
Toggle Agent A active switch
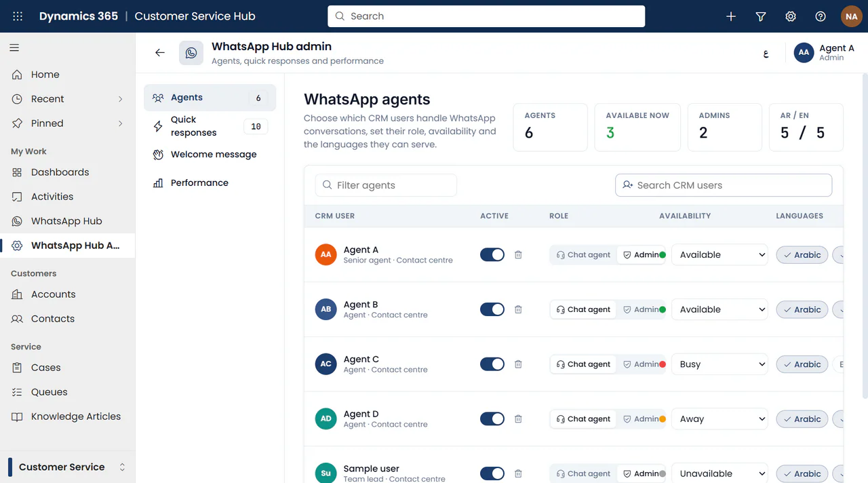tap(492, 255)
